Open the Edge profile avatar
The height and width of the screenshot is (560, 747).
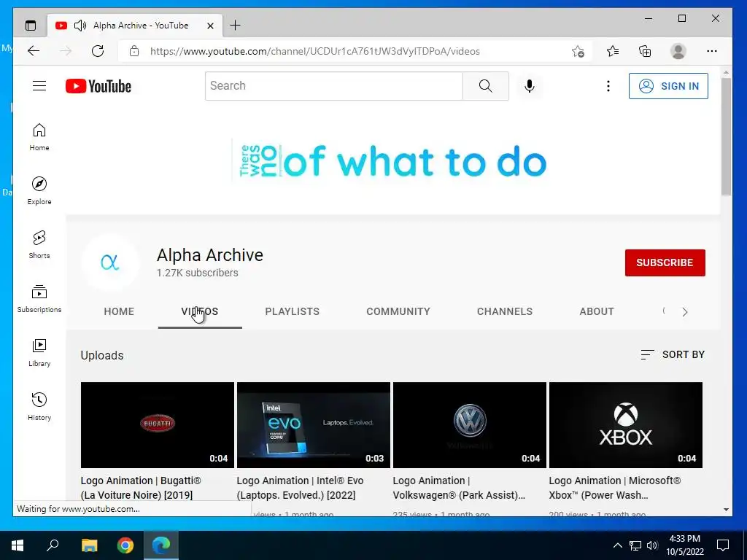(678, 51)
